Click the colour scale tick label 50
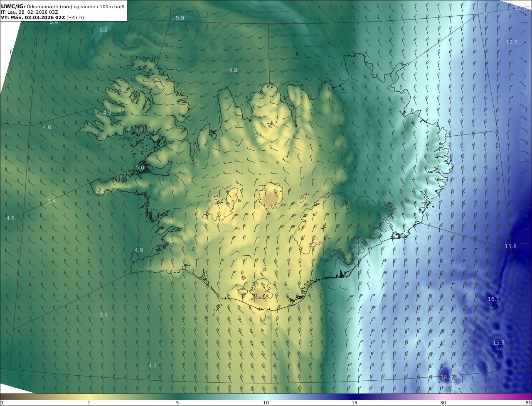This screenshot has height=406, width=532. tap(528, 403)
